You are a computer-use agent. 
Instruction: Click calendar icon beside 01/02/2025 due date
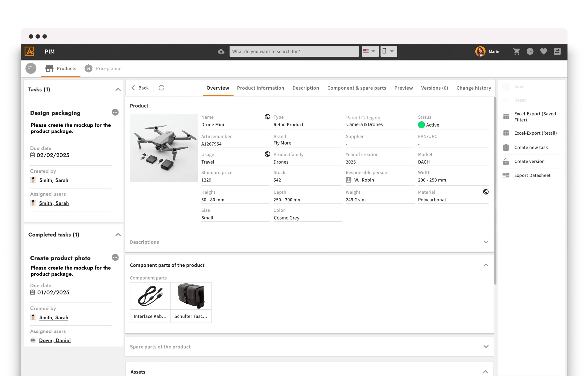(32, 292)
